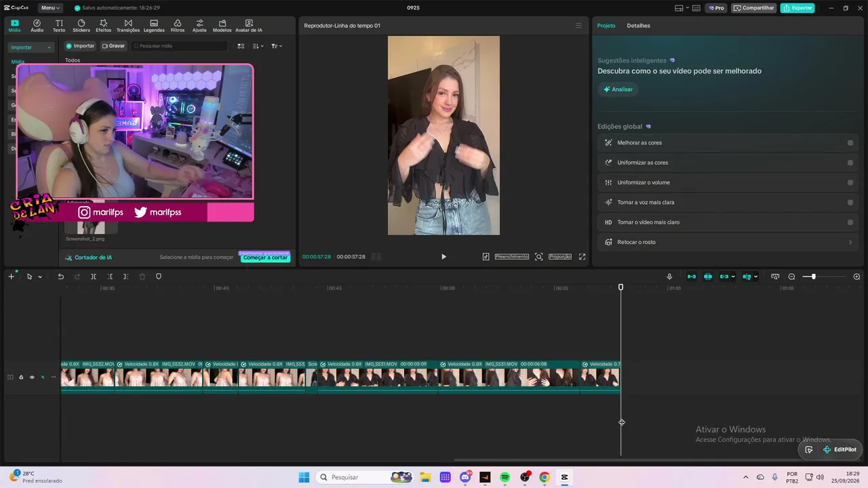The width and height of the screenshot is (868, 488).
Task: Open the Transições tool
Action: click(127, 26)
